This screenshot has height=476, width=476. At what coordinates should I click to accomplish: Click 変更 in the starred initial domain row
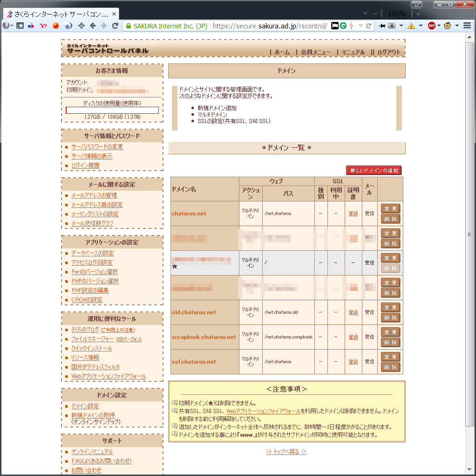[x=390, y=258]
